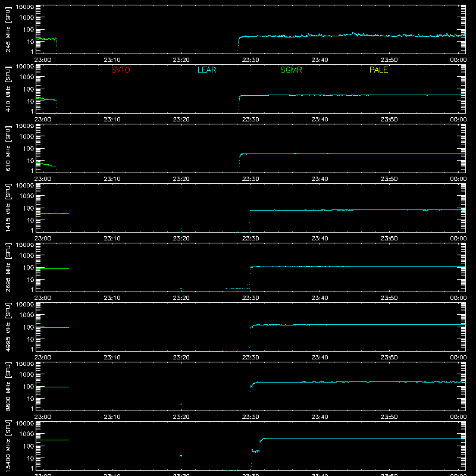Click the 23:30 tick label under 1415 MHz panel
The height and width of the screenshot is (476, 476).
coord(250,239)
